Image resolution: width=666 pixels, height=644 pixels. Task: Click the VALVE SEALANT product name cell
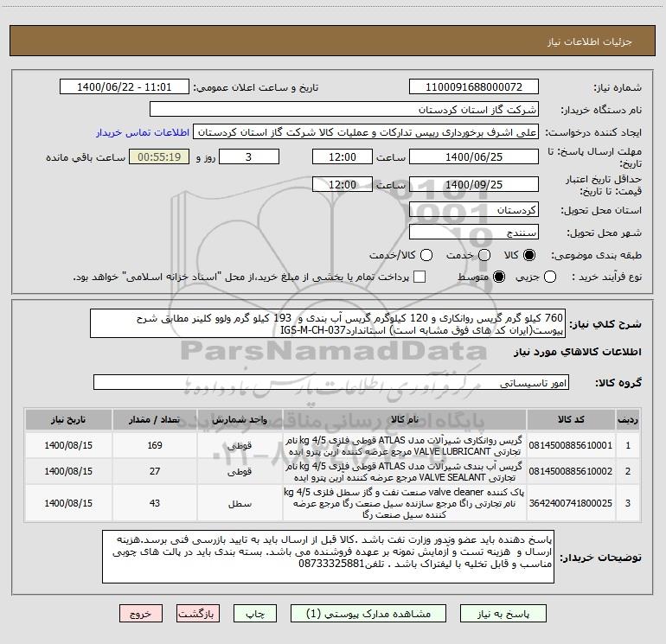[x=405, y=471]
